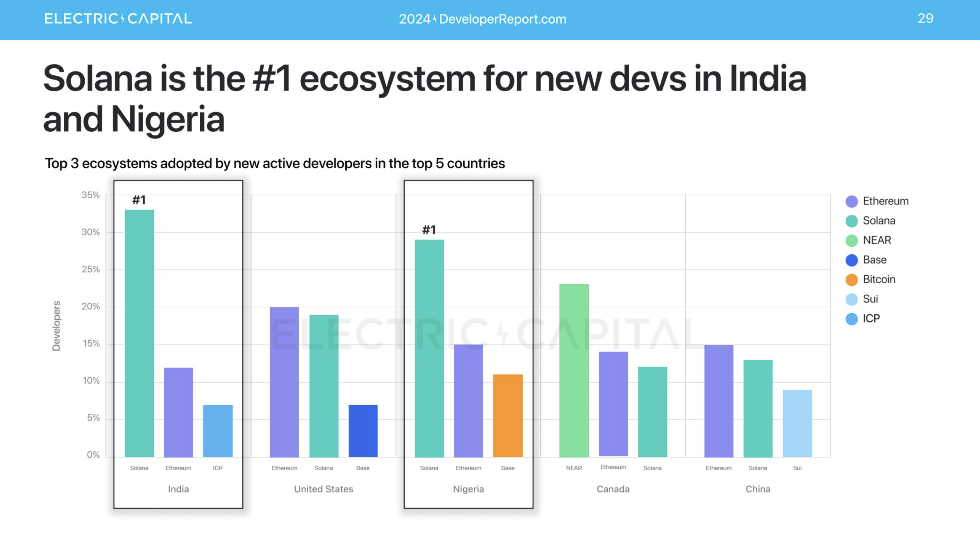Screen dimensions: 980x547
Task: Click the Nigeria country label
Action: click(x=468, y=489)
